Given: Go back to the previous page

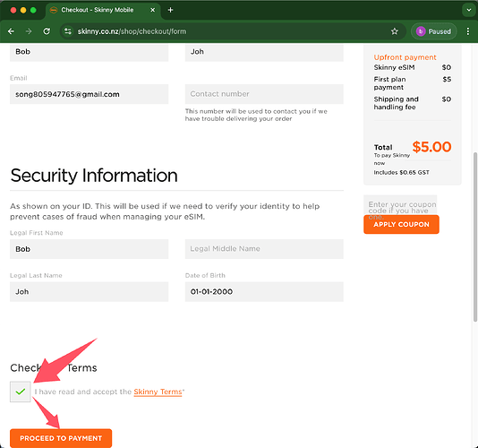Looking at the screenshot, I should [x=11, y=31].
